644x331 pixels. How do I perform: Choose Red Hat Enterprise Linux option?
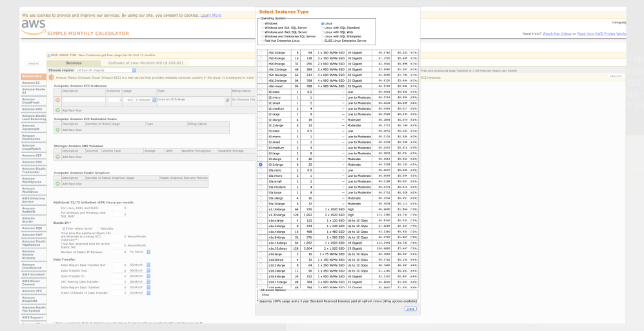[x=263, y=40]
